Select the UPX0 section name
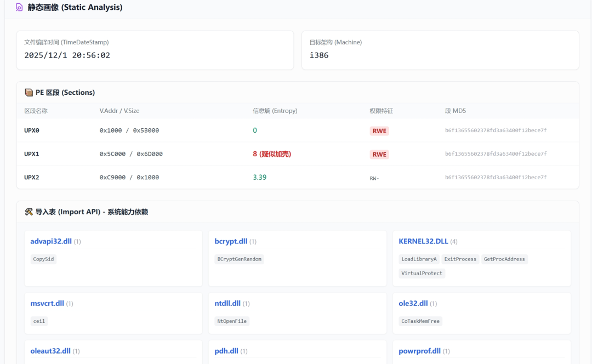The image size is (592, 364). click(x=32, y=130)
